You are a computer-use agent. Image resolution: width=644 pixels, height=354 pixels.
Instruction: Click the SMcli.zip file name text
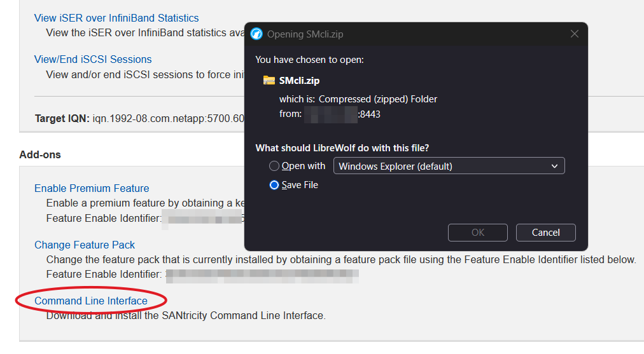tap(299, 81)
